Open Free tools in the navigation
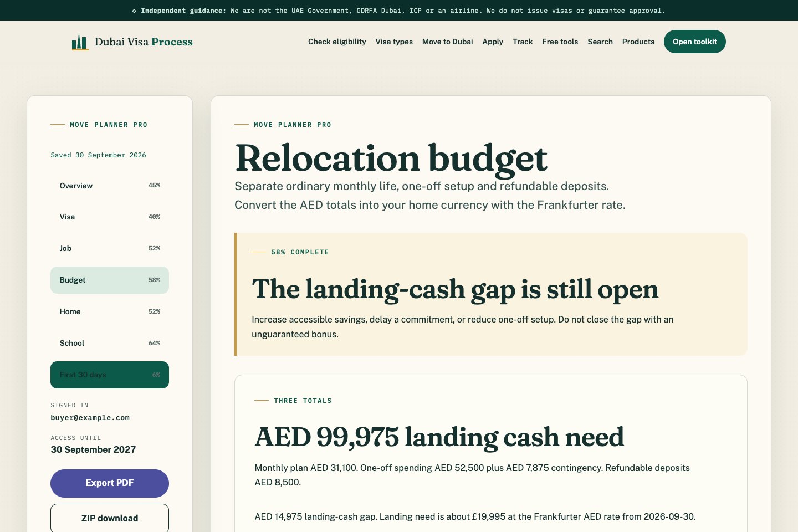Viewport: 798px width, 532px height. coord(560,42)
